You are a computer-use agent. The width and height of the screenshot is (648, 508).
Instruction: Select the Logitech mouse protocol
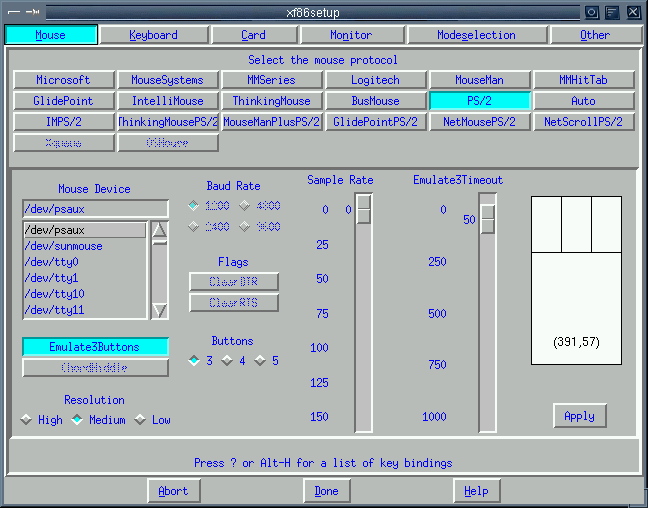375,80
